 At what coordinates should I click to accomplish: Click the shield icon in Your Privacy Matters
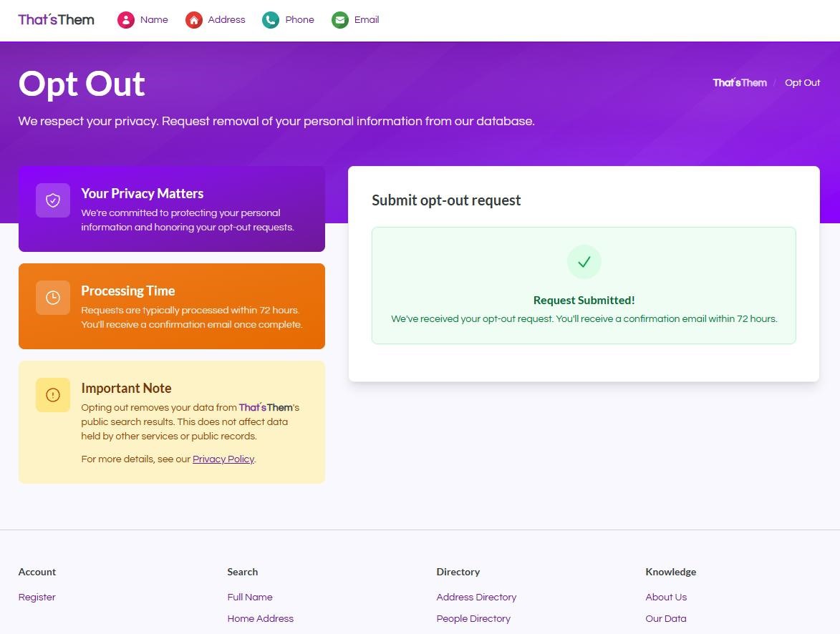(53, 200)
